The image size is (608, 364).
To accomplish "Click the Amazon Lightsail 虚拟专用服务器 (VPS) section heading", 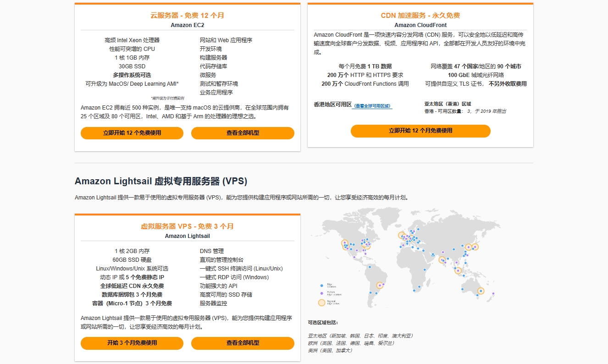I will (161, 181).
